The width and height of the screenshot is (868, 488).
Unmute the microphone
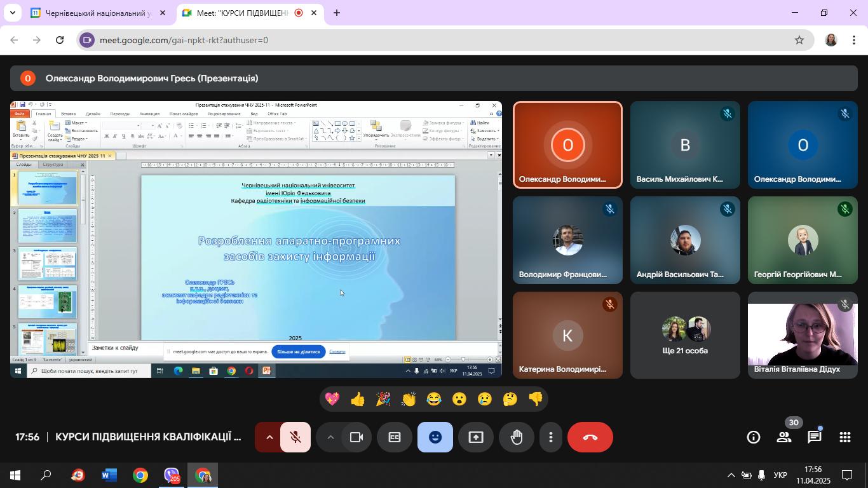tap(295, 437)
